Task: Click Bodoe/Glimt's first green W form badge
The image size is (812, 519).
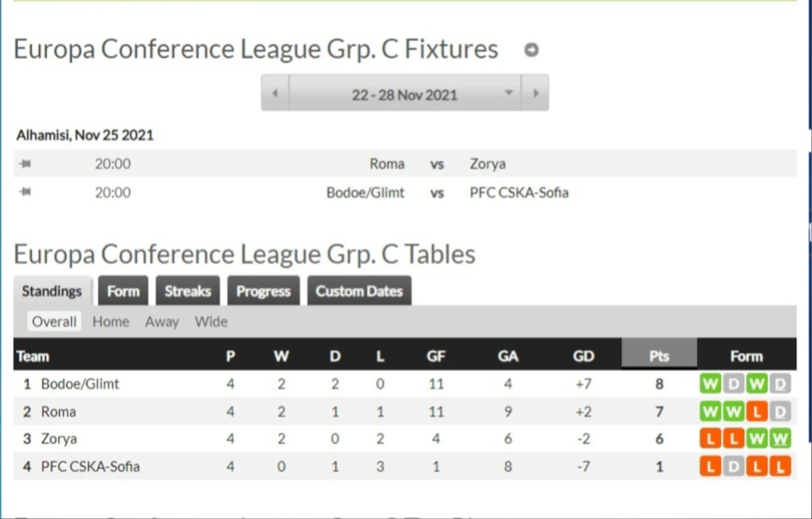Action: tap(710, 383)
